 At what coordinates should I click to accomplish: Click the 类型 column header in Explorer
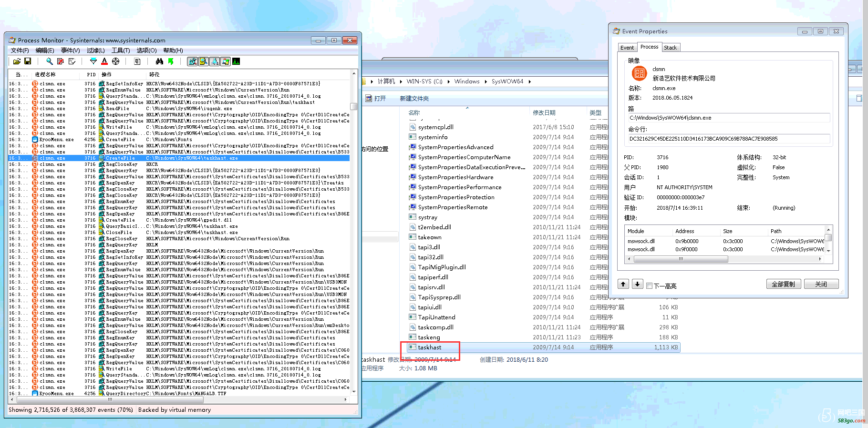click(597, 113)
